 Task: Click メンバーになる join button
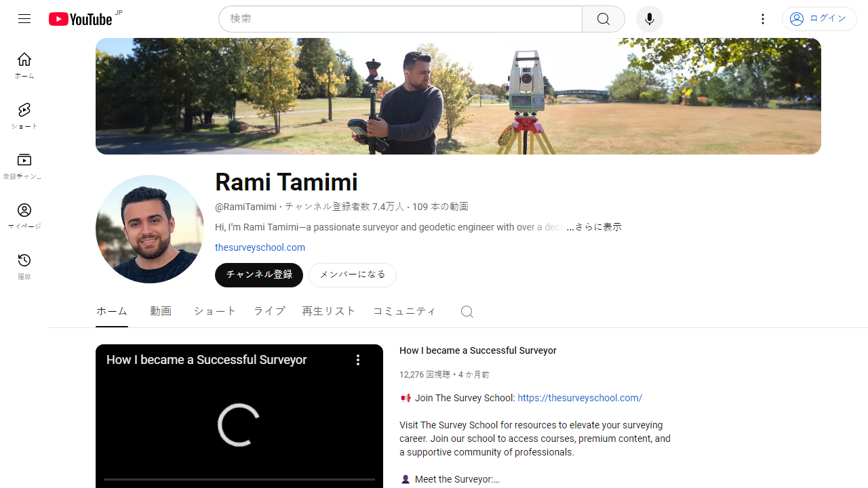click(353, 275)
